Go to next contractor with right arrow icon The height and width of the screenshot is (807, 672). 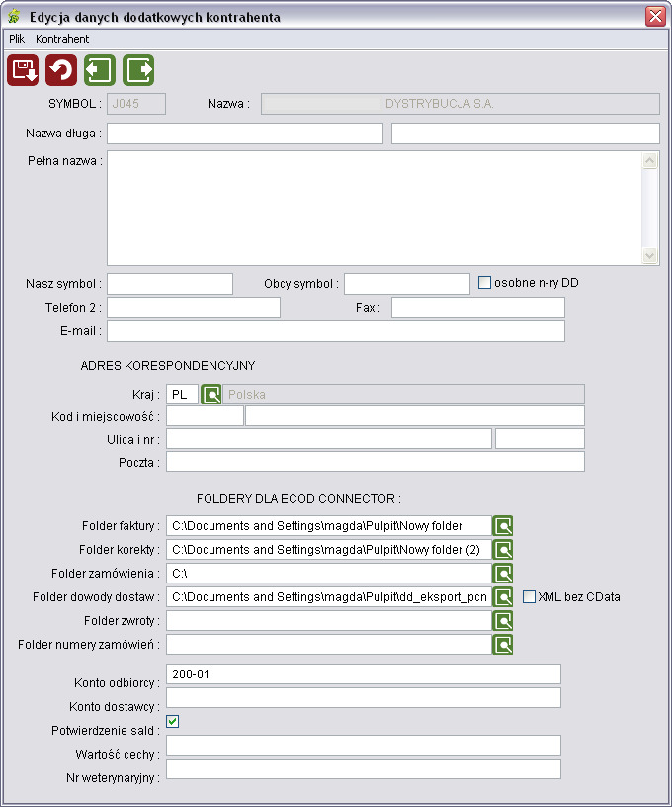[138, 70]
